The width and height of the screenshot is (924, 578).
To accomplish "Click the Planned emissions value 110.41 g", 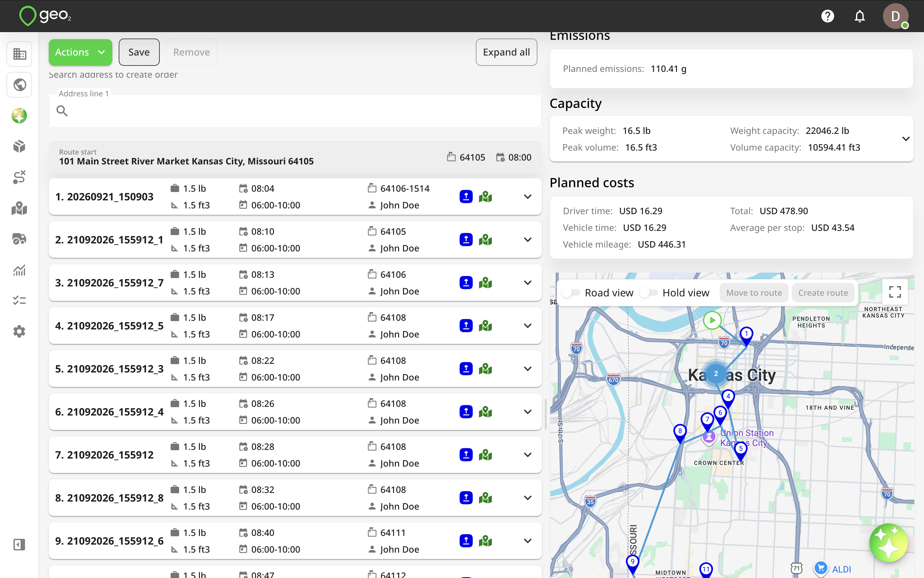I will click(x=668, y=69).
